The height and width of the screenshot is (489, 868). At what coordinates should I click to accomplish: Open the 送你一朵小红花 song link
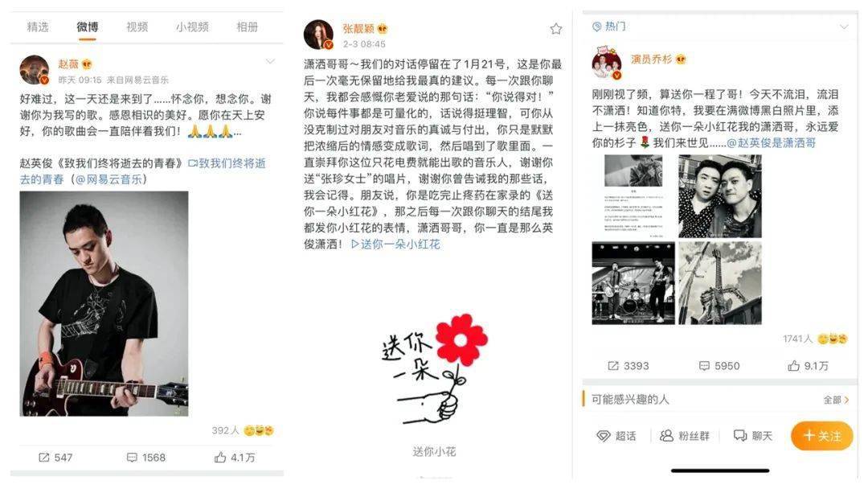pyautogui.click(x=395, y=244)
